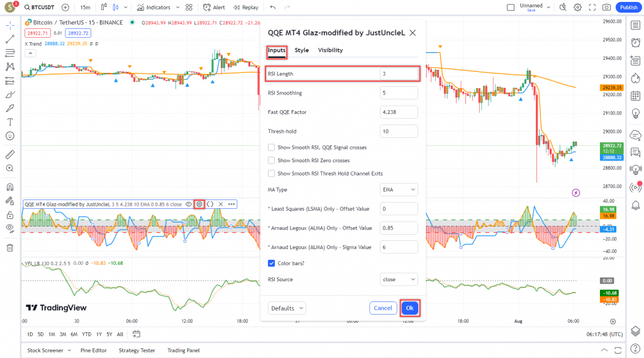
Task: Select the trend line drawing tool
Action: pyautogui.click(x=10, y=39)
